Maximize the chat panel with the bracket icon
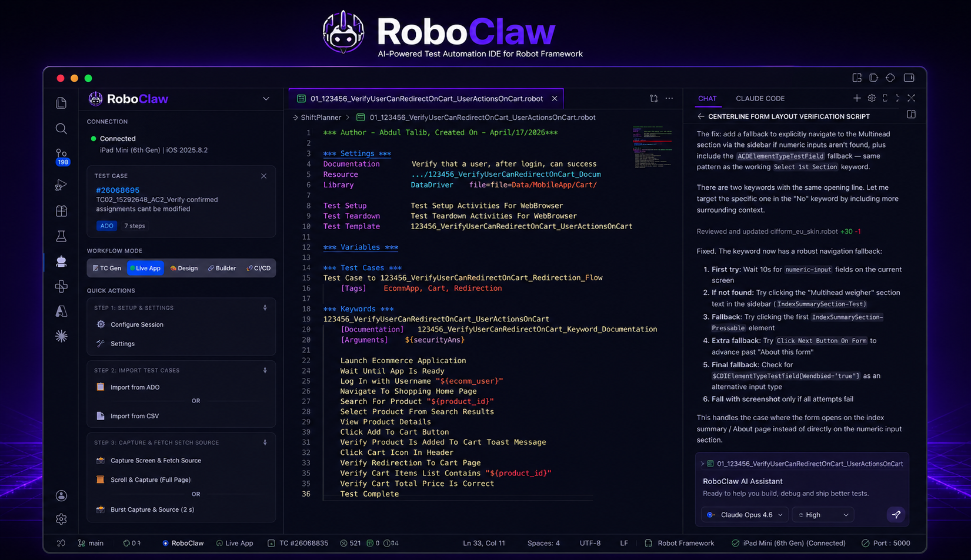The width and height of the screenshot is (971, 560). click(x=885, y=98)
